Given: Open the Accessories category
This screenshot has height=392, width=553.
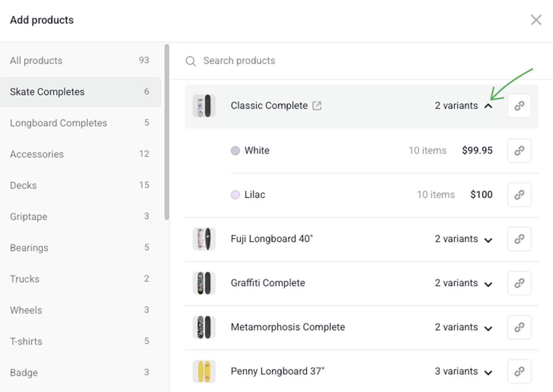Looking at the screenshot, I should click(x=37, y=154).
